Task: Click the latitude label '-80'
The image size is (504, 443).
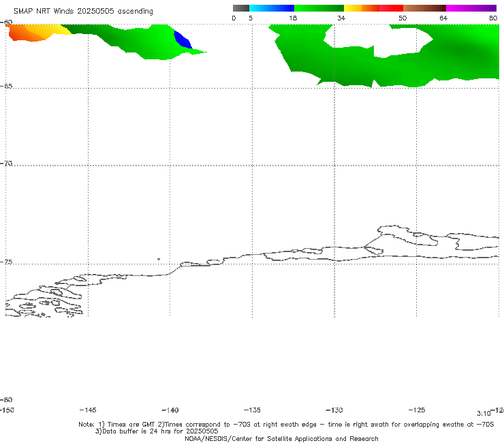Action: pos(6,399)
